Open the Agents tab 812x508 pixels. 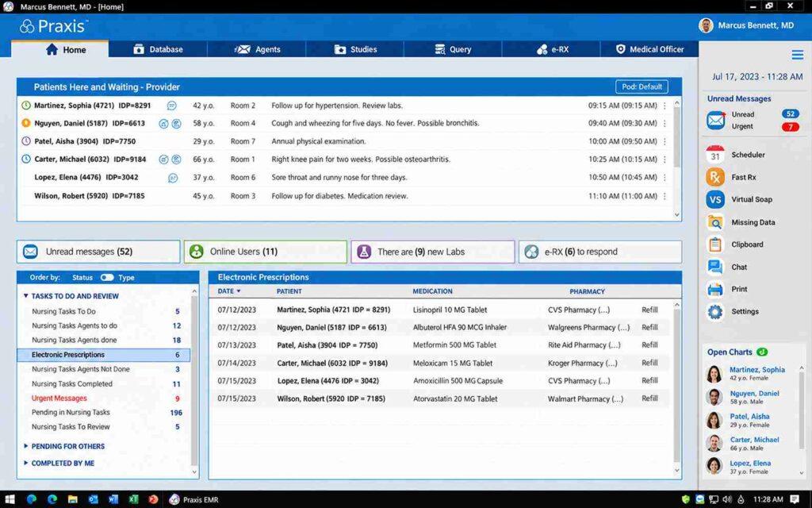[257, 49]
